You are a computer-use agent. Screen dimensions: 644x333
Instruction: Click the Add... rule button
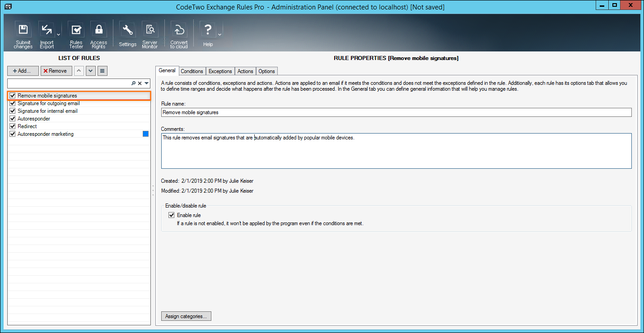[23, 71]
